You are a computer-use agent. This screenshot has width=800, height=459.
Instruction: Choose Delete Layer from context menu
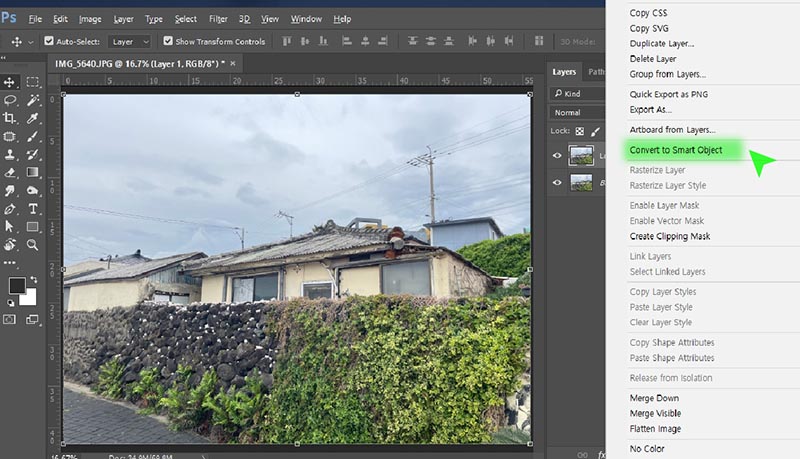653,59
